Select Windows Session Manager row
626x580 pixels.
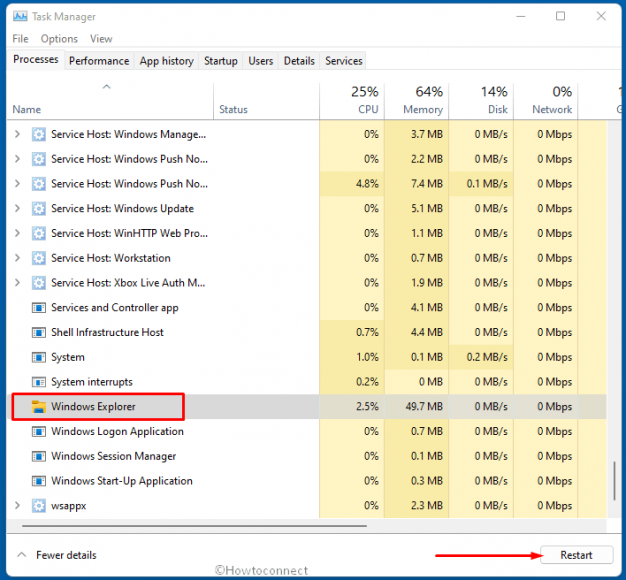click(x=306, y=456)
